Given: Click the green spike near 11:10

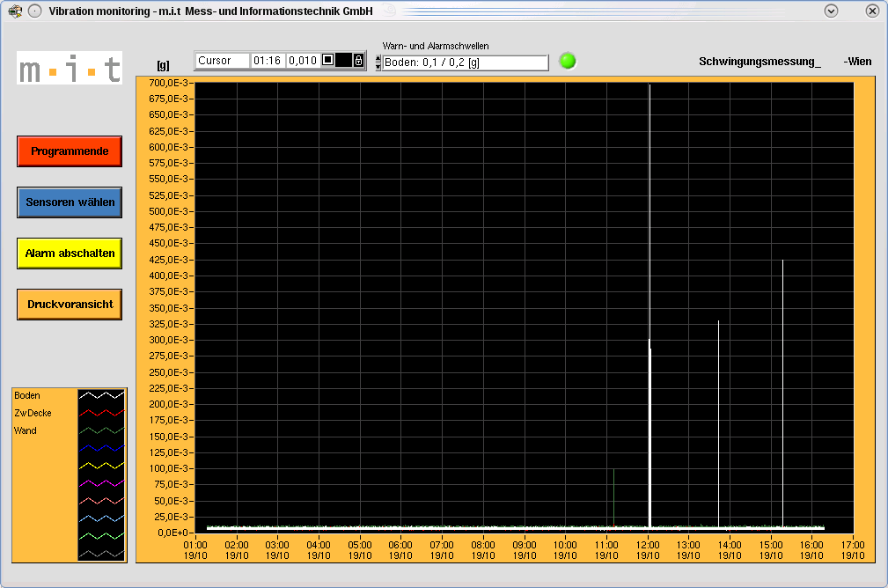Looking at the screenshot, I should [614, 498].
